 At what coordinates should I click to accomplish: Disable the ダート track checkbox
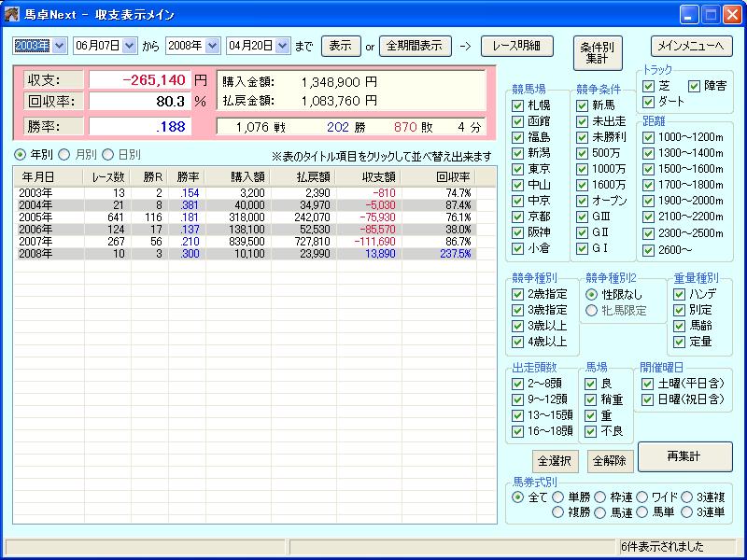click(x=648, y=101)
